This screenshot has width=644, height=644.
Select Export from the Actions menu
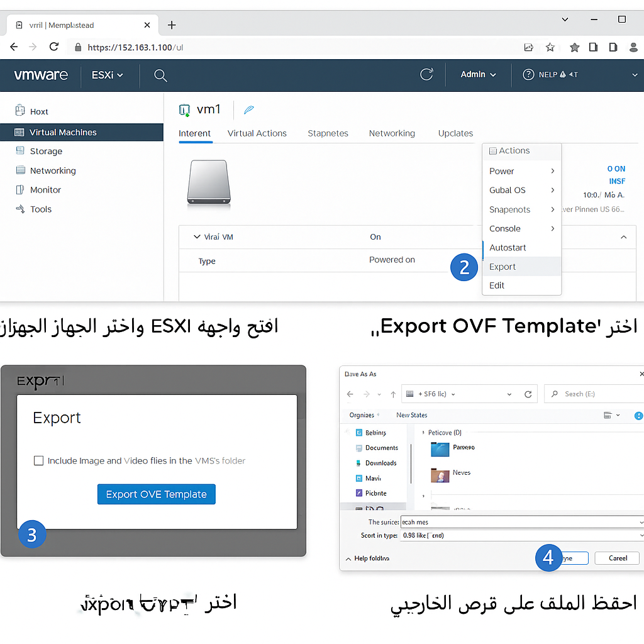(x=502, y=267)
